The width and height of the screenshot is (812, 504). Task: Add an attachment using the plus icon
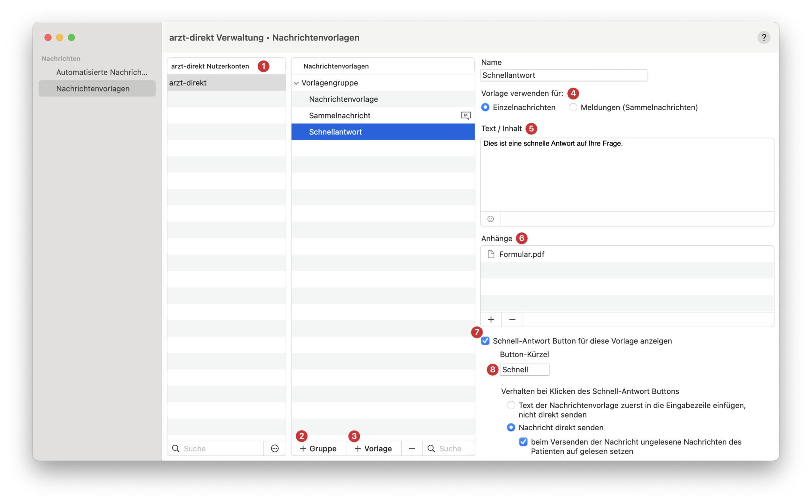[491, 319]
